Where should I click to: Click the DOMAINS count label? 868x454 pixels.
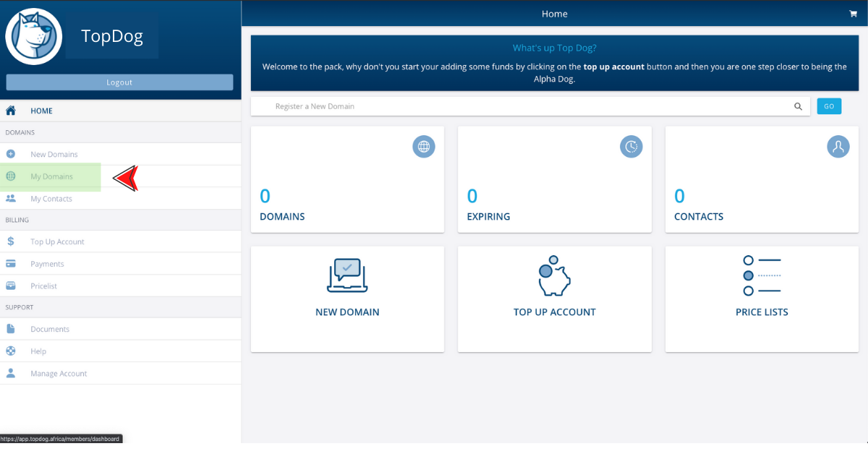(282, 216)
